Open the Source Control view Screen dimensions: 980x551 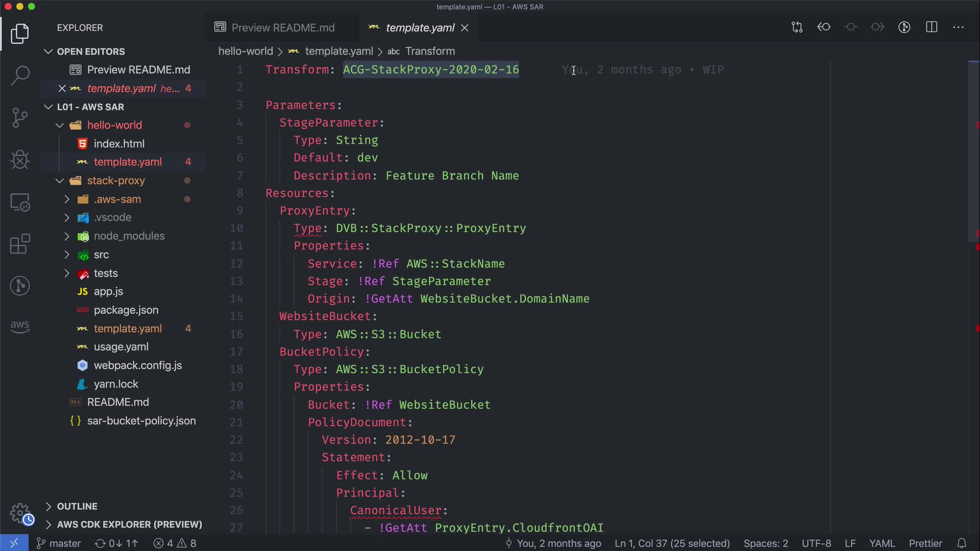(20, 118)
